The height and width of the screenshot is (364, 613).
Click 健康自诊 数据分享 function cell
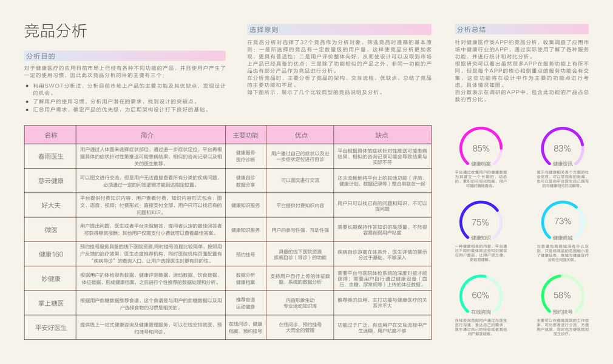coord(246,181)
